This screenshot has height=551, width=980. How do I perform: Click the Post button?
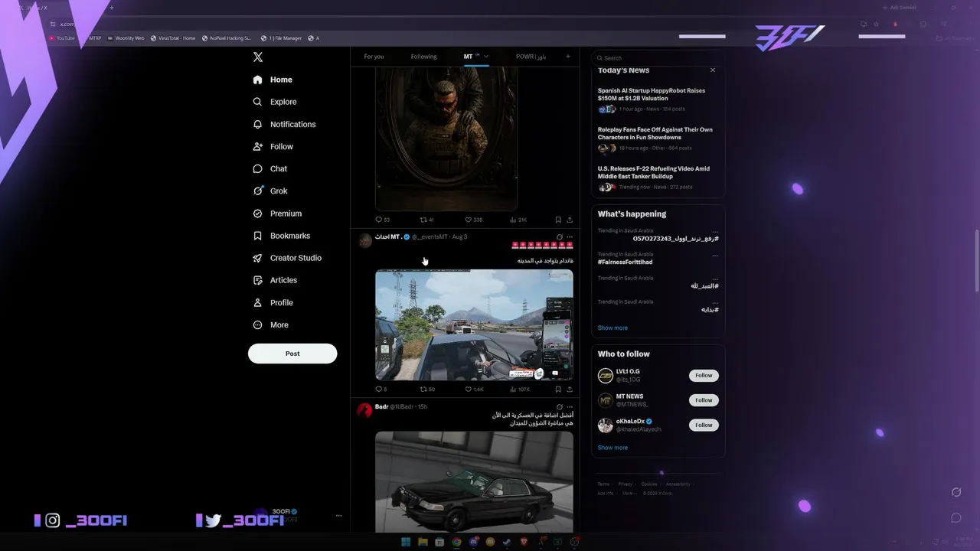292,354
